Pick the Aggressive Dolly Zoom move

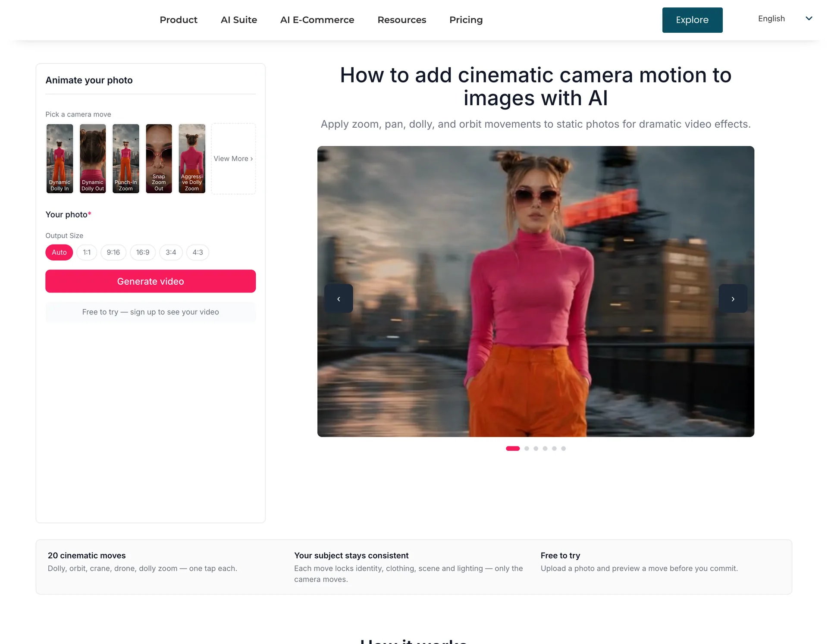[x=192, y=159]
